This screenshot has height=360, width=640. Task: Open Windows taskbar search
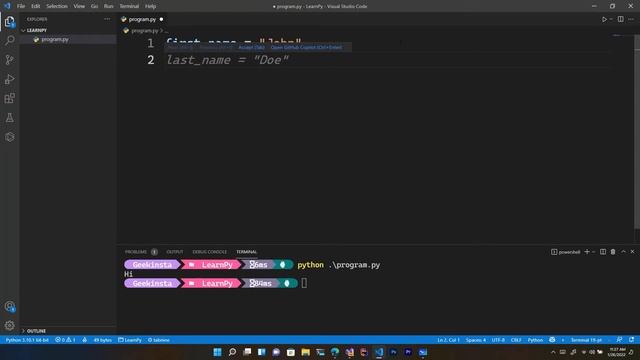coord(232,352)
